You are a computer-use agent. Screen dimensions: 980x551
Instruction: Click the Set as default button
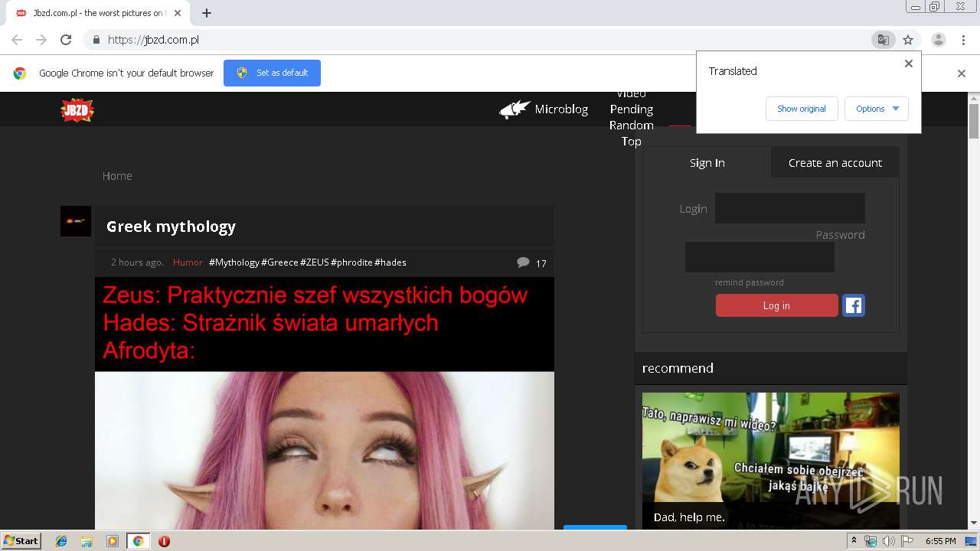point(272,73)
